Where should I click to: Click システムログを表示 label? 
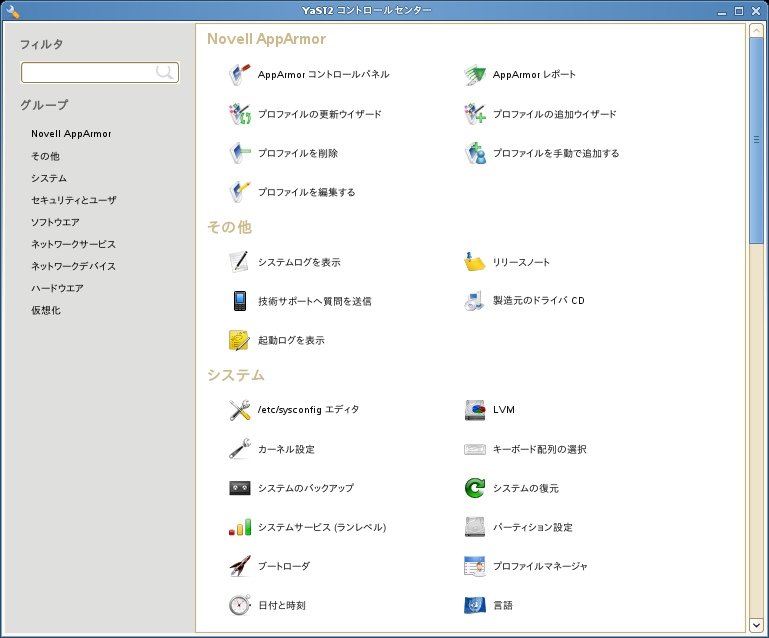pos(299,262)
